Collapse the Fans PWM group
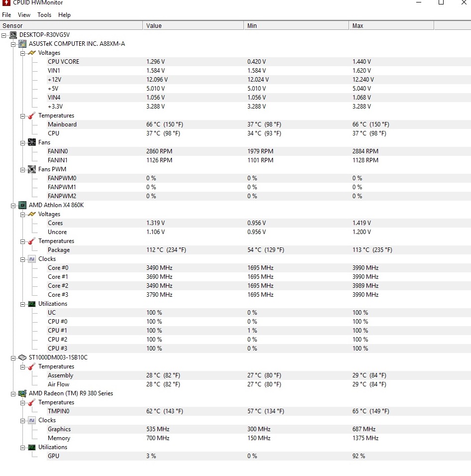 [x=23, y=170]
